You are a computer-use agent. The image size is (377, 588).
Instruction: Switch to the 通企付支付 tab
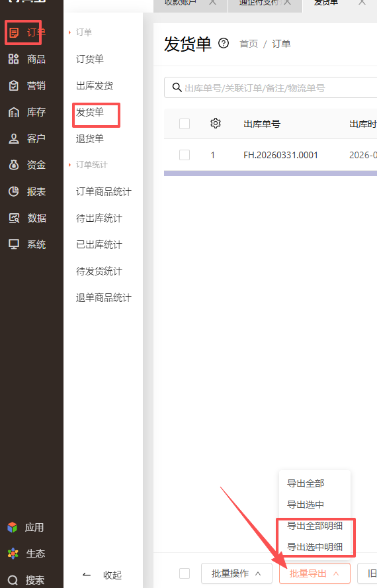coord(261,2)
